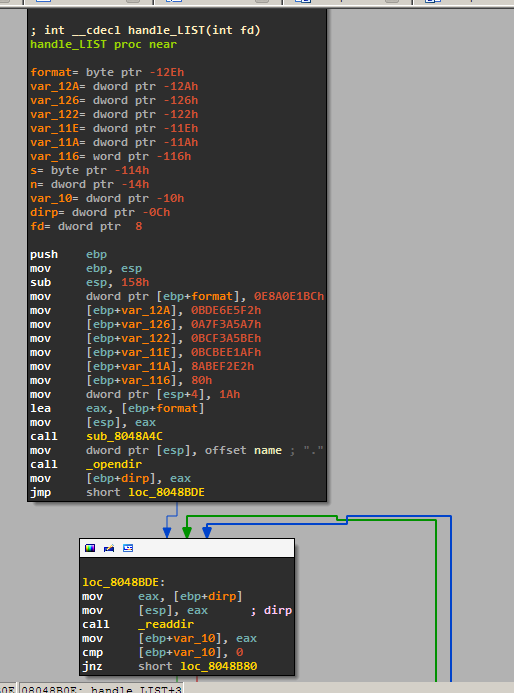The width and height of the screenshot is (514, 693).
Task: Select the 'push ebp' instruction
Action: pos(69,255)
